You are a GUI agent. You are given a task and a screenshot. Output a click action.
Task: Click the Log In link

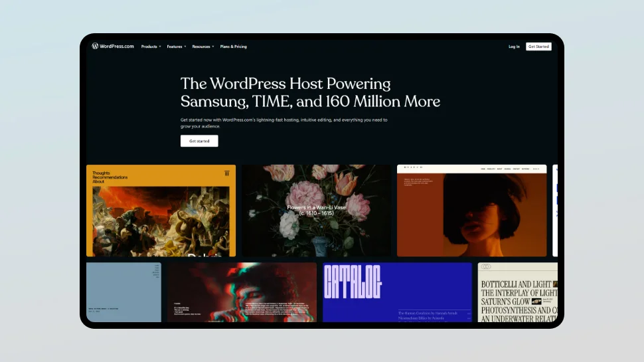514,46
